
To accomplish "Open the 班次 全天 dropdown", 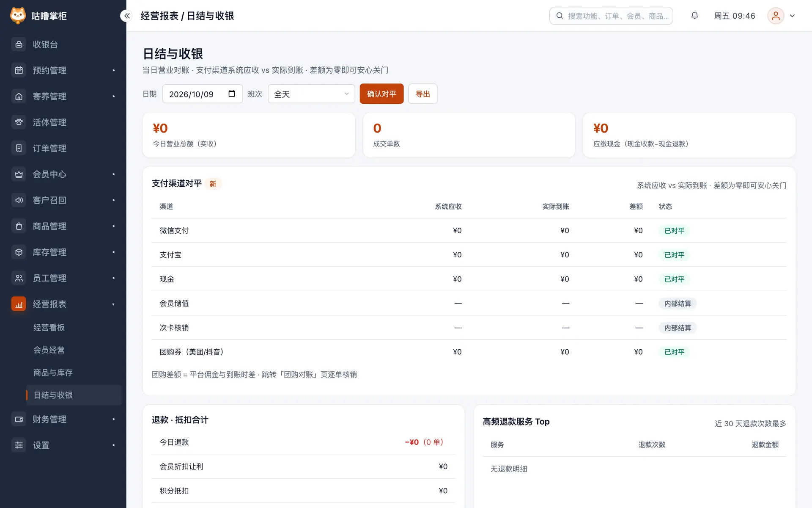I will (x=311, y=94).
